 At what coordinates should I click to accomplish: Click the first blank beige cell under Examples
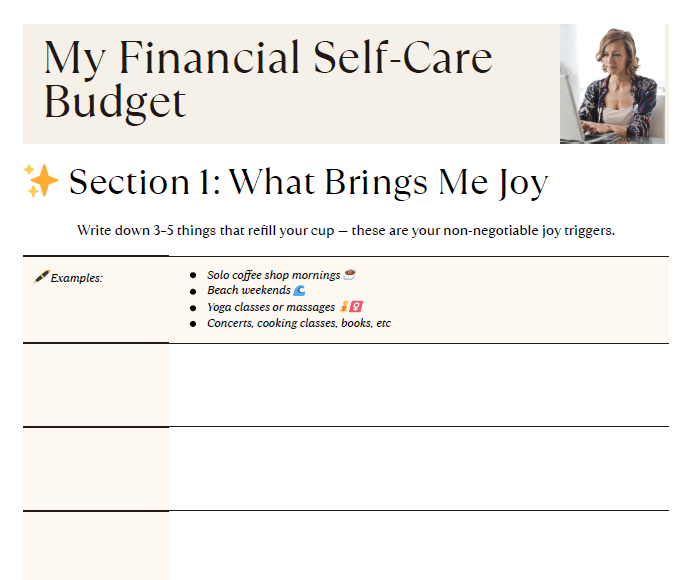click(96, 385)
